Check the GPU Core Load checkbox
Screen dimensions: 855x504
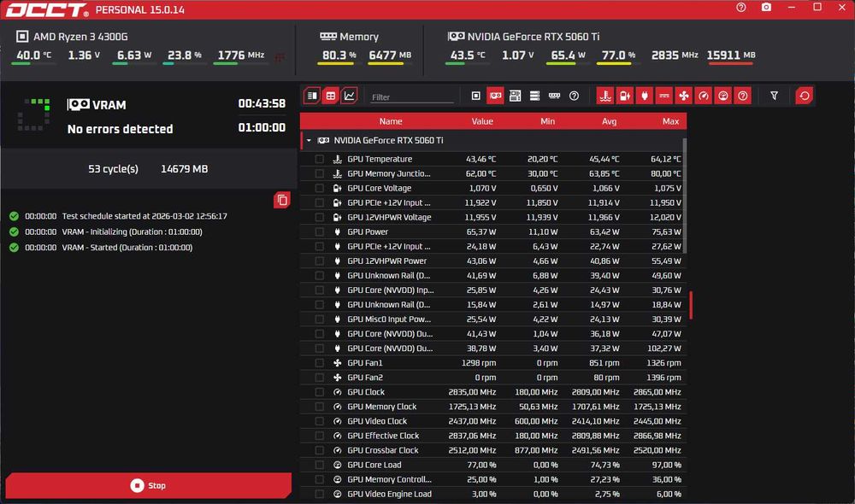[x=320, y=465]
